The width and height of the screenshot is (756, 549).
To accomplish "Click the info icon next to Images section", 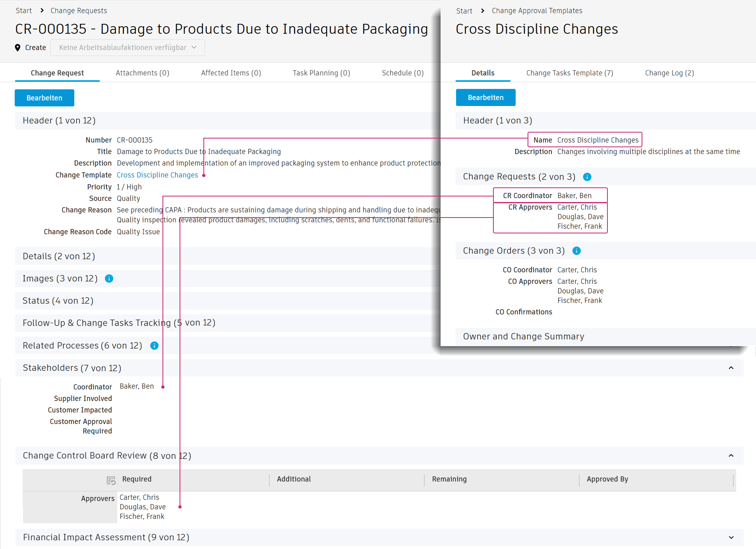I will tap(109, 279).
